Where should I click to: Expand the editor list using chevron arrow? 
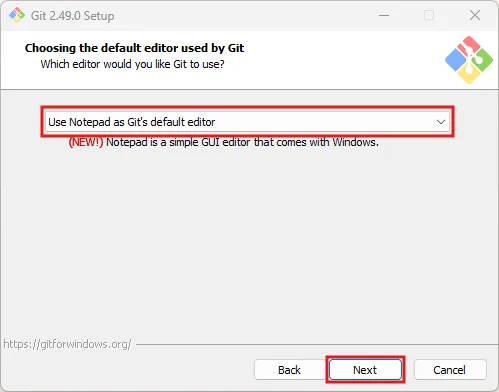point(441,122)
